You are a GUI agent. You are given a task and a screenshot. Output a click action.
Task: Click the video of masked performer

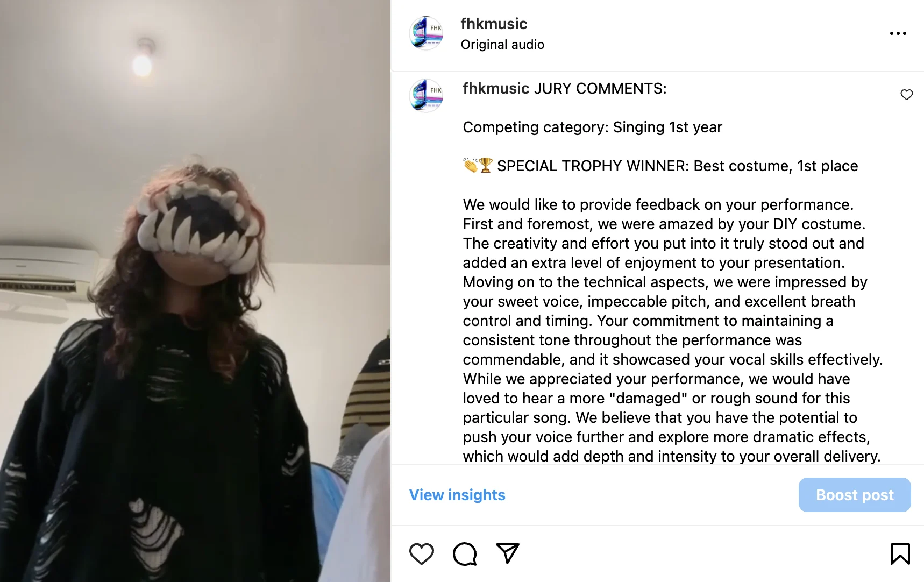pos(195,291)
